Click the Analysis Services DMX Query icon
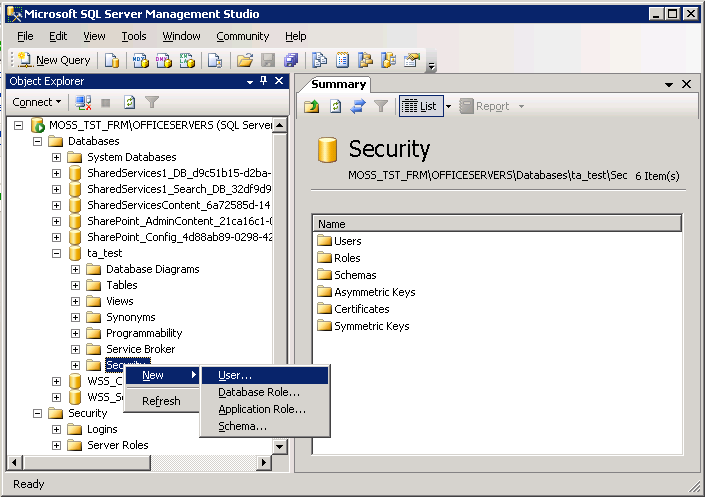This screenshot has width=705, height=497. coord(164,60)
